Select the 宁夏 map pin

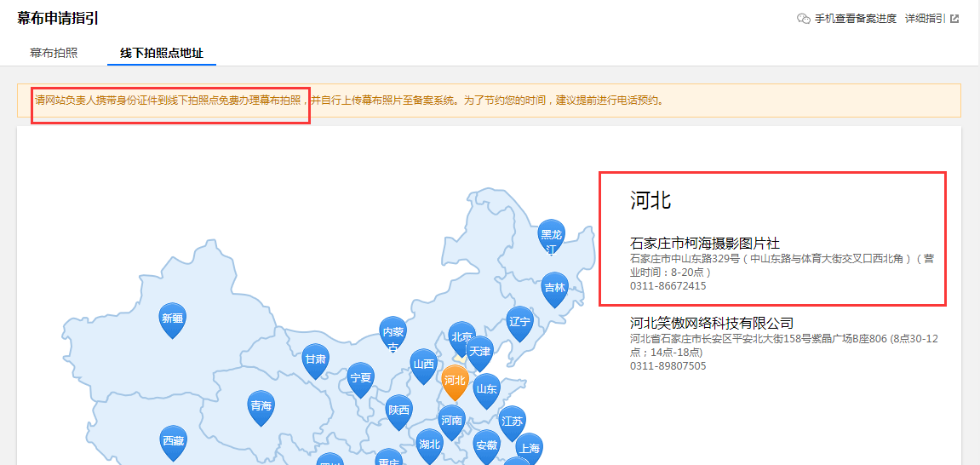(361, 379)
